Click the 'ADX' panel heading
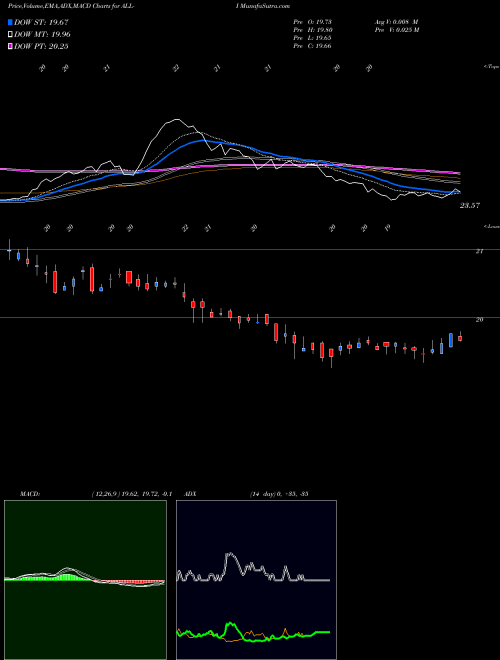500x660 pixels. tap(190, 494)
